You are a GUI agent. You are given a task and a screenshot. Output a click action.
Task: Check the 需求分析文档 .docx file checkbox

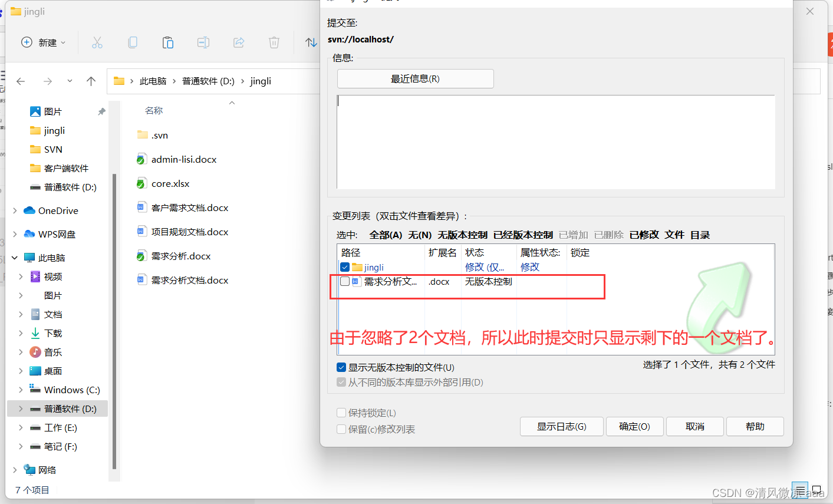tap(345, 282)
